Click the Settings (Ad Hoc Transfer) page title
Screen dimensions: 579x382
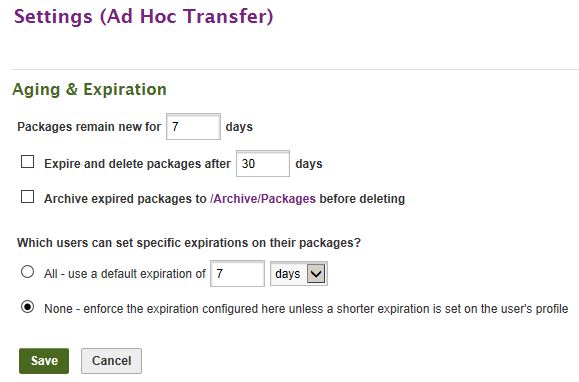(144, 17)
